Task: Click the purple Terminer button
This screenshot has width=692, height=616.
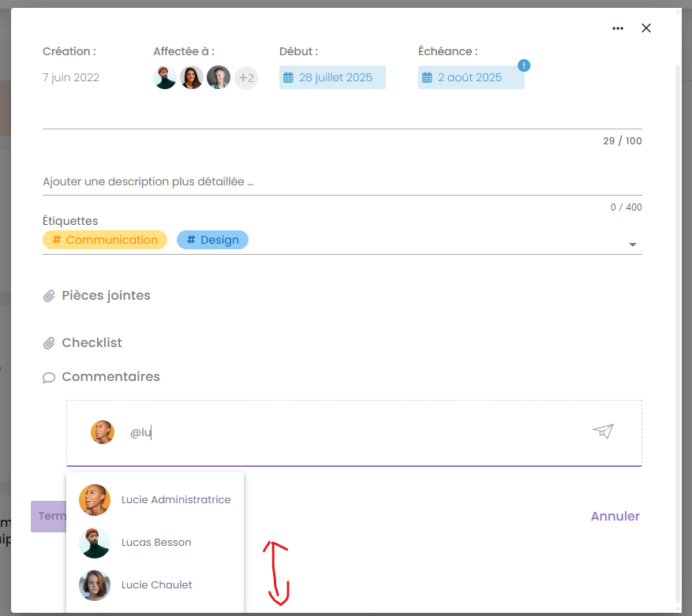Action: click(49, 517)
